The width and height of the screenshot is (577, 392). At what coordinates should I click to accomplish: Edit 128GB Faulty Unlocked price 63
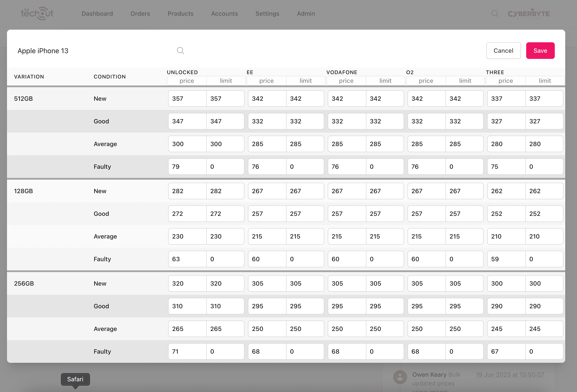[187, 259]
